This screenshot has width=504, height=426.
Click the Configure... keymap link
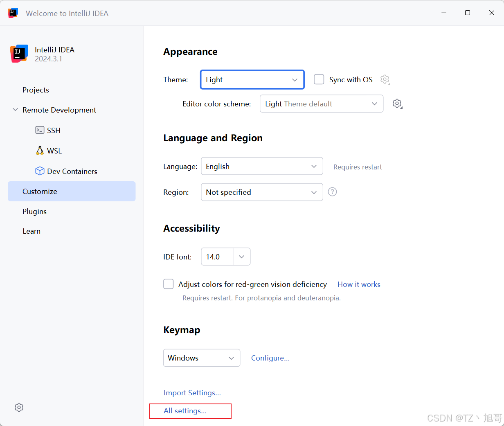[x=270, y=358]
